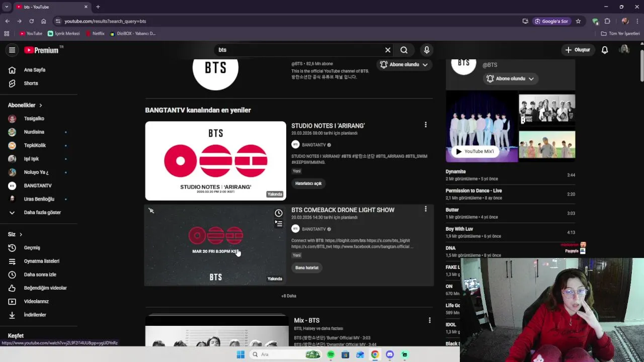This screenshot has width=644, height=362.
Task: Activate voice search microphone
Action: [427, 50]
